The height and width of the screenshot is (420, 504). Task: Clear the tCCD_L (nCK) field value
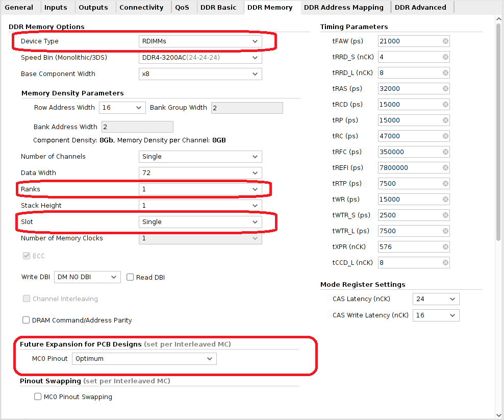tap(445, 263)
